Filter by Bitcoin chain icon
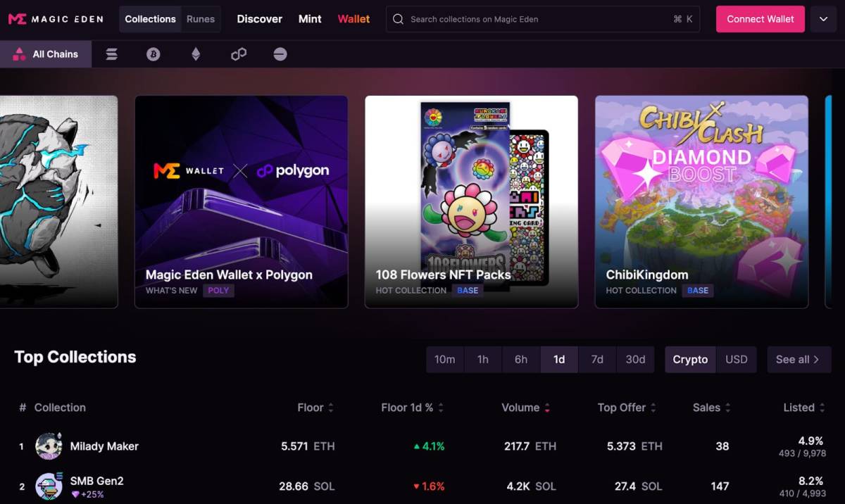The width and height of the screenshot is (845, 504). tap(154, 54)
